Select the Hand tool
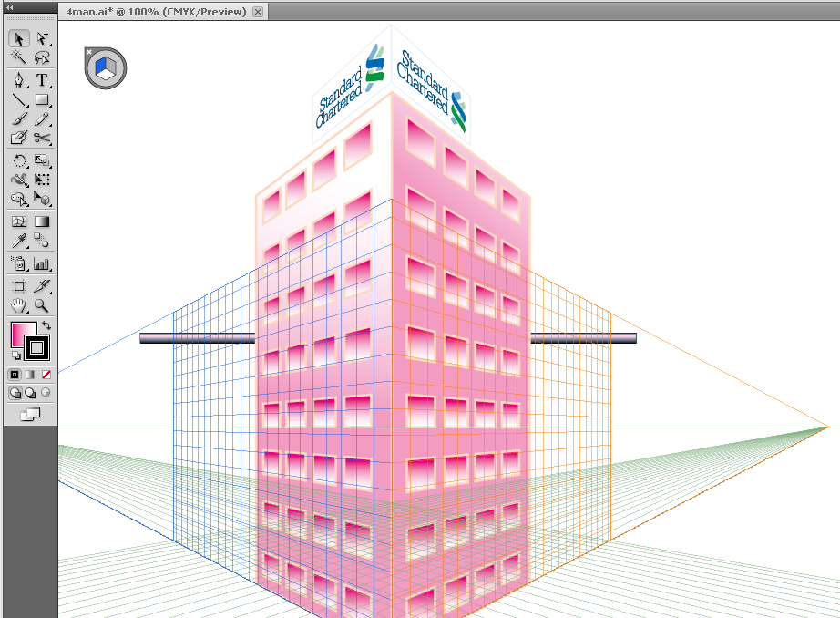This screenshot has height=618, width=840. pos(19,305)
